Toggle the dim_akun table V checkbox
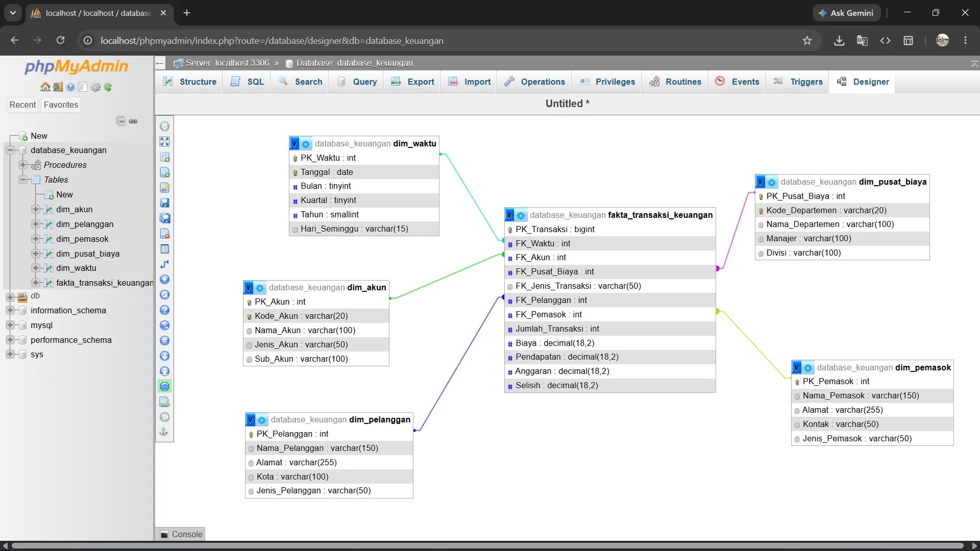 click(x=249, y=288)
